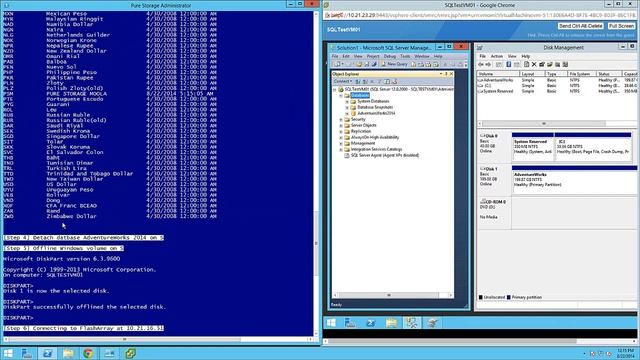Click the Volume column header

point(498,74)
